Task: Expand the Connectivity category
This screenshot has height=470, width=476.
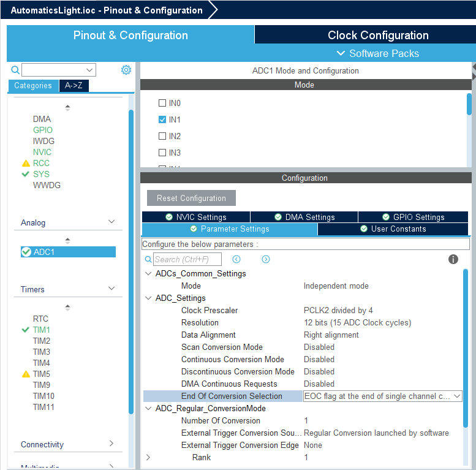Action: pyautogui.click(x=111, y=444)
